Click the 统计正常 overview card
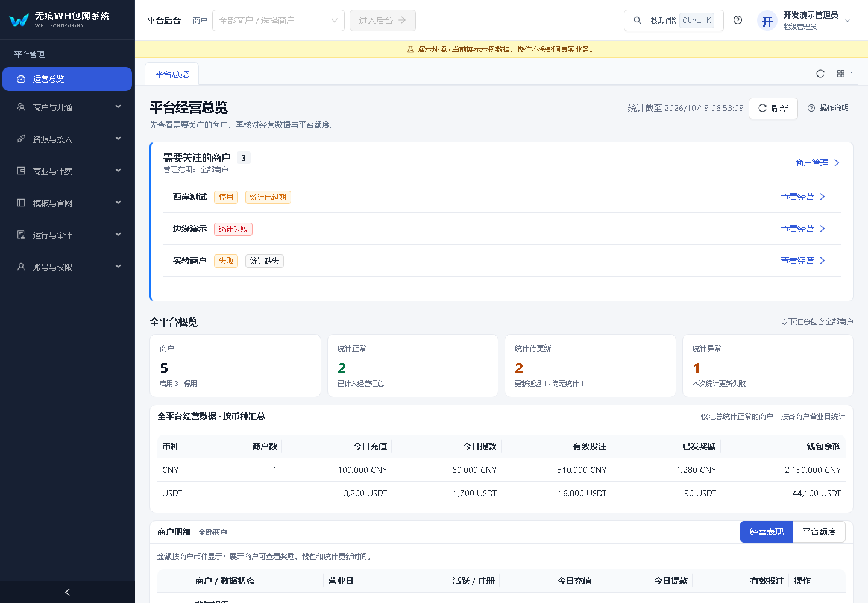Screen dimensions: 868x603 pos(413,365)
